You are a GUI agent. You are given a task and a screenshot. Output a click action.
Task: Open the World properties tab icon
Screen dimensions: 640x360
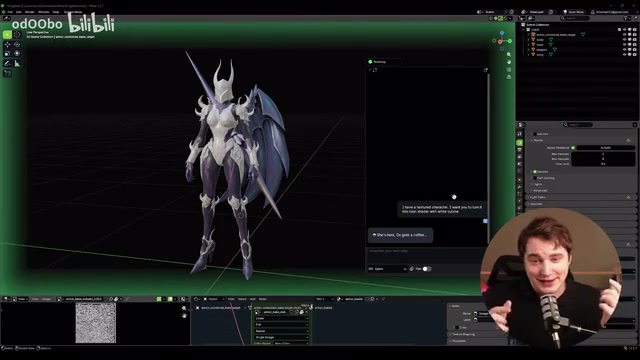pos(520,171)
